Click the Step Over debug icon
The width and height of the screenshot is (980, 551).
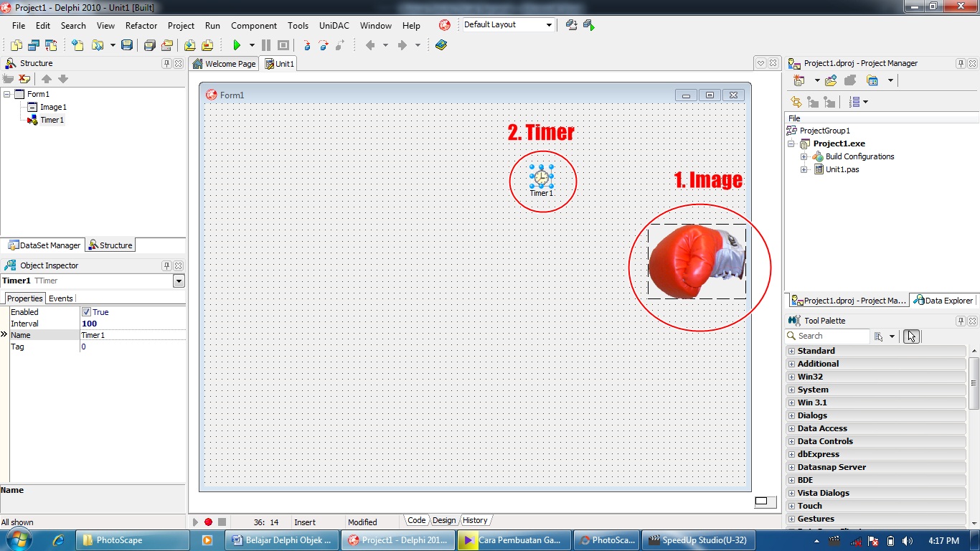pos(324,45)
